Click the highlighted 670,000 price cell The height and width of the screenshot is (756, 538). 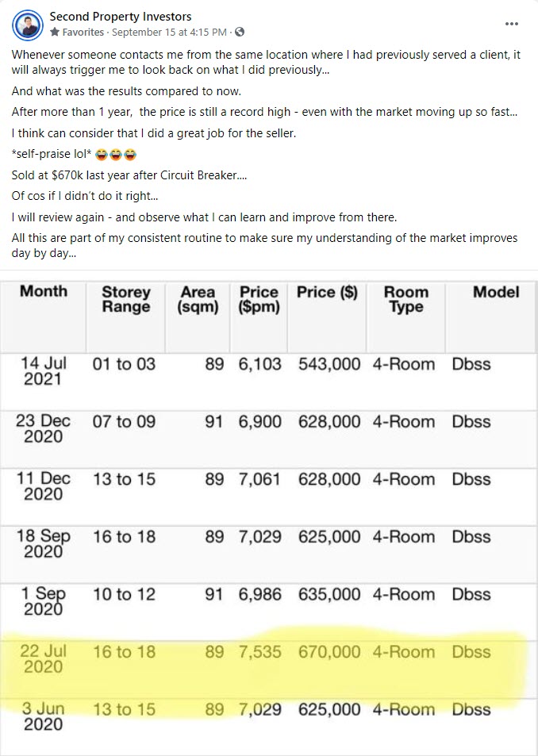coord(329,652)
